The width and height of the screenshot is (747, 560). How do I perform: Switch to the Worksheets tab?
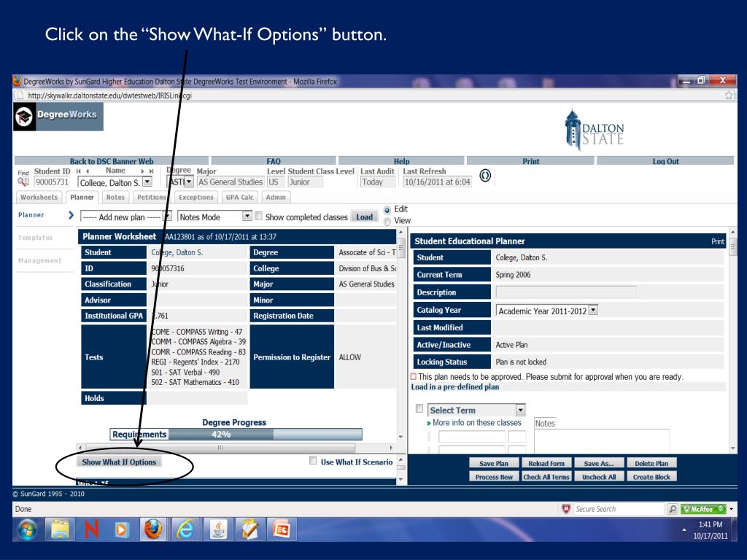[x=39, y=197]
